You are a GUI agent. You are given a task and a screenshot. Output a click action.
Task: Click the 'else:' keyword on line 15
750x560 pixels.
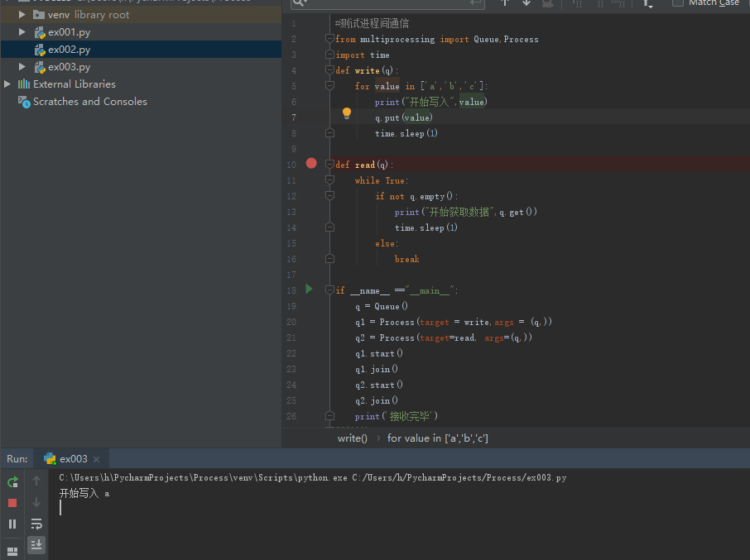(x=387, y=244)
